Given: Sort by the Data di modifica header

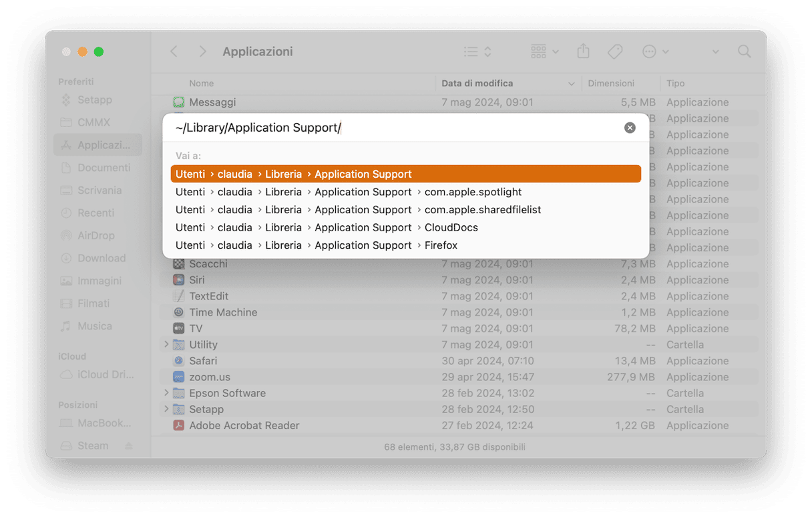Looking at the screenshot, I should (x=477, y=84).
